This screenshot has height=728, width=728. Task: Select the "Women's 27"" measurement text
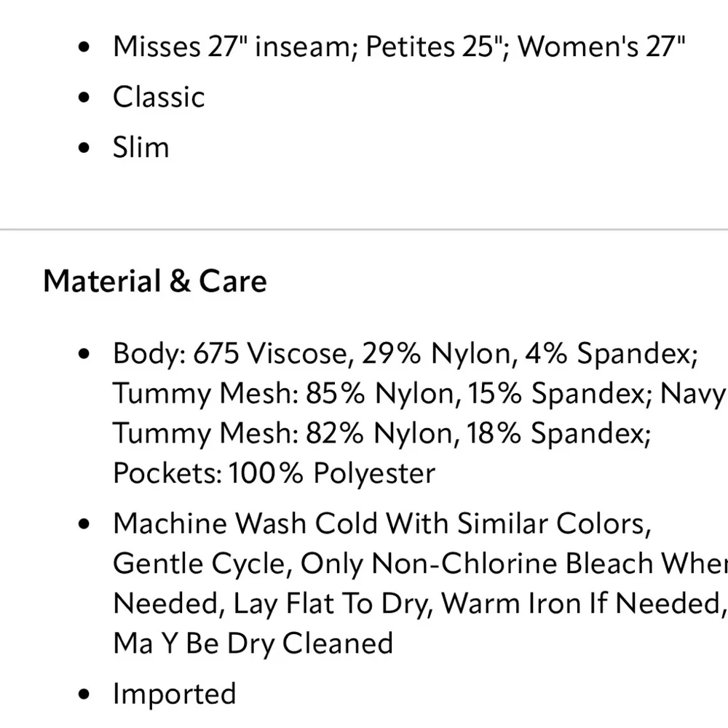coord(601,47)
